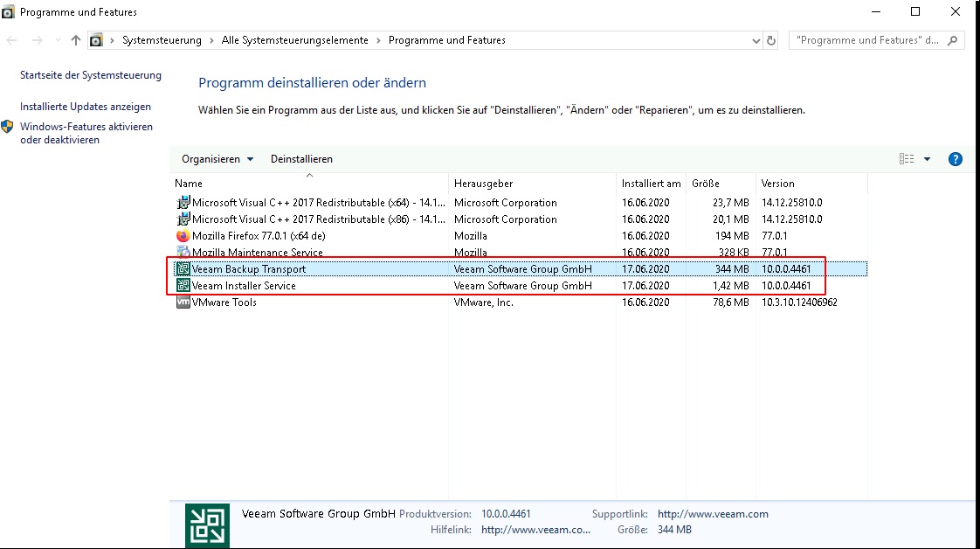Click the Deinstallieren toolbar button
The width and height of the screenshot is (980, 549).
301,159
